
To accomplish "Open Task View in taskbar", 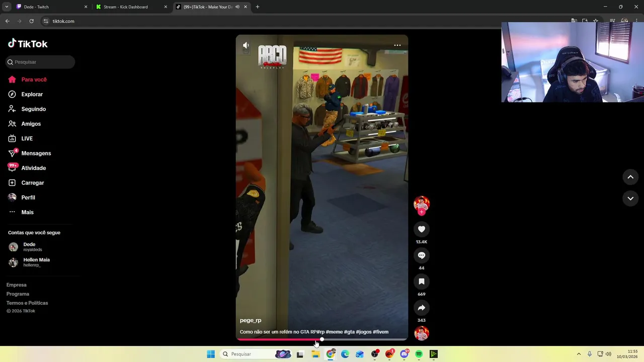I will pyautogui.click(x=300, y=354).
